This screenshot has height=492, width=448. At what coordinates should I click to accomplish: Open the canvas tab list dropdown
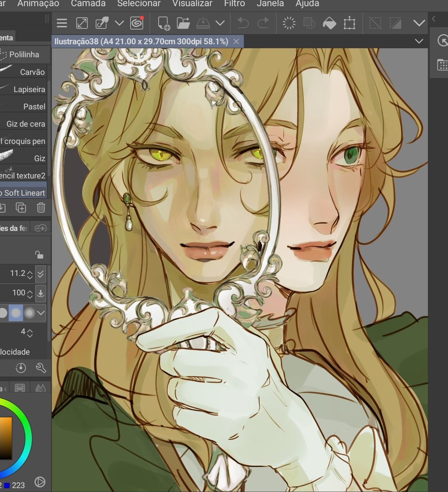tap(419, 41)
